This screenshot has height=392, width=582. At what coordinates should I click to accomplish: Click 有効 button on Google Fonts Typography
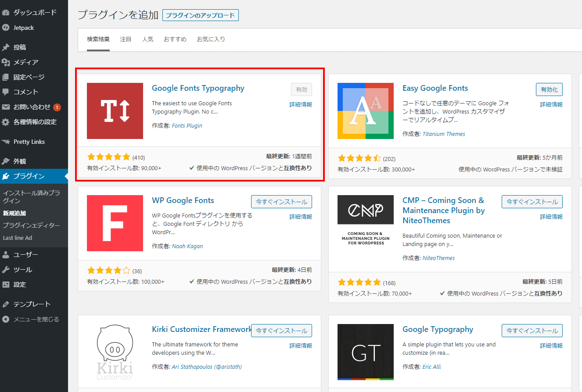click(x=302, y=89)
